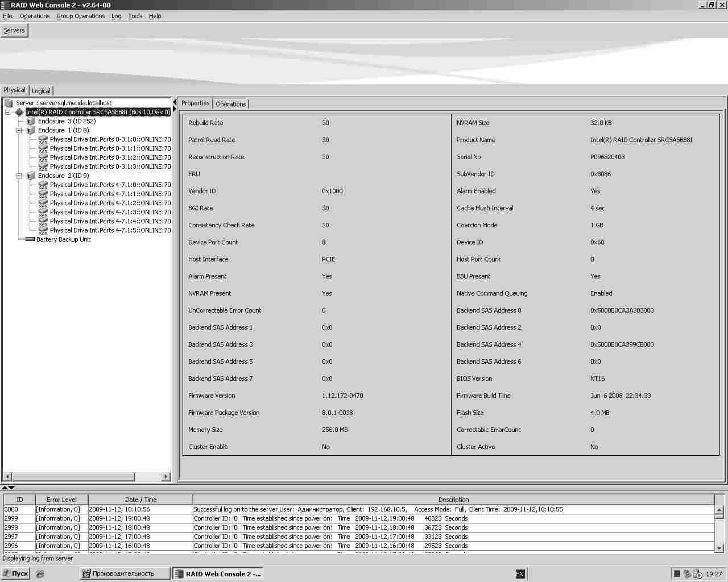The height and width of the screenshot is (582, 728).
Task: Click the Battery Backup Unit icon
Action: click(30, 239)
